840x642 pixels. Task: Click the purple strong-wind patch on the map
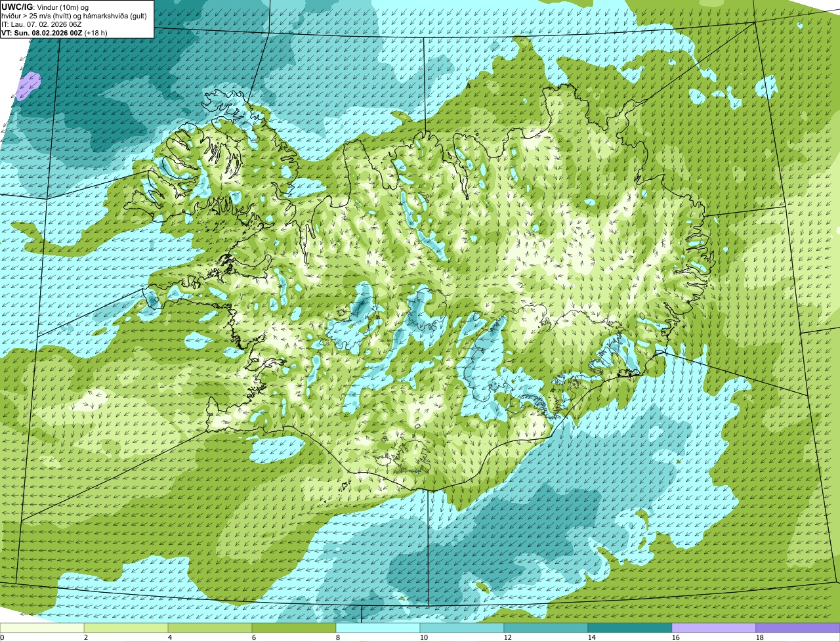tap(28, 85)
